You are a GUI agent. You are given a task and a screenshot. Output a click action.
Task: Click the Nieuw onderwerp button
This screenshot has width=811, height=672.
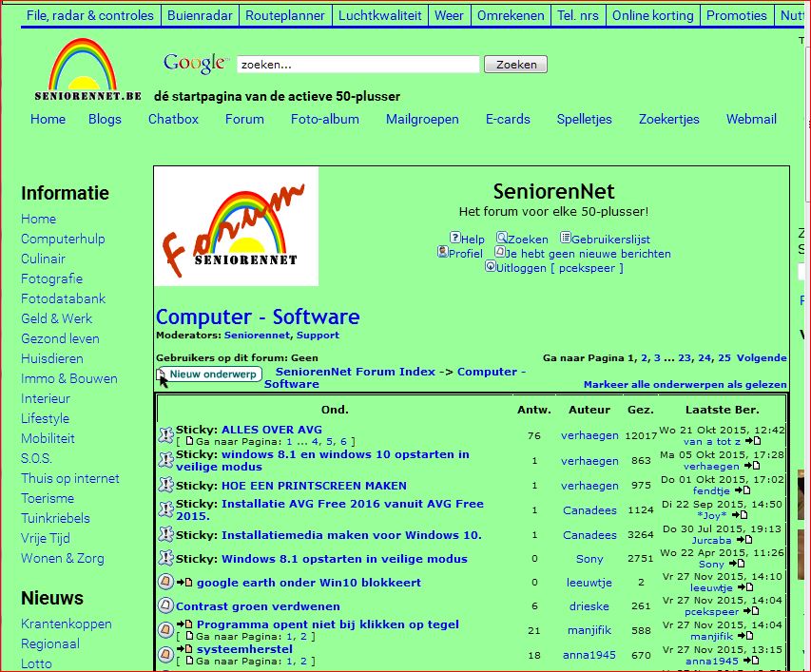click(x=210, y=374)
